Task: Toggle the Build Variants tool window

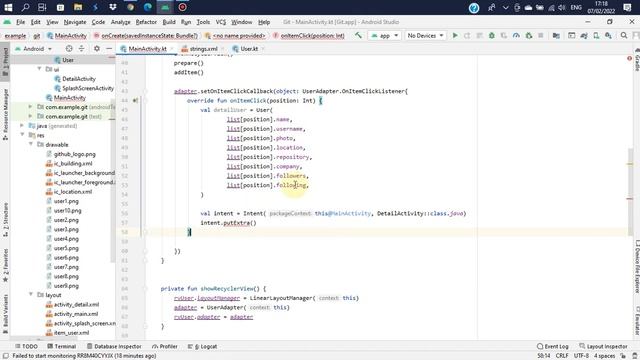Action: coord(5,313)
